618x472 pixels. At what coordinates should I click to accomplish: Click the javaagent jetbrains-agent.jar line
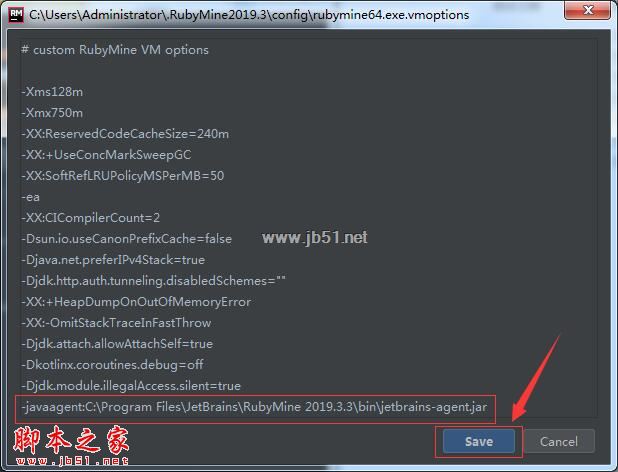click(x=254, y=407)
